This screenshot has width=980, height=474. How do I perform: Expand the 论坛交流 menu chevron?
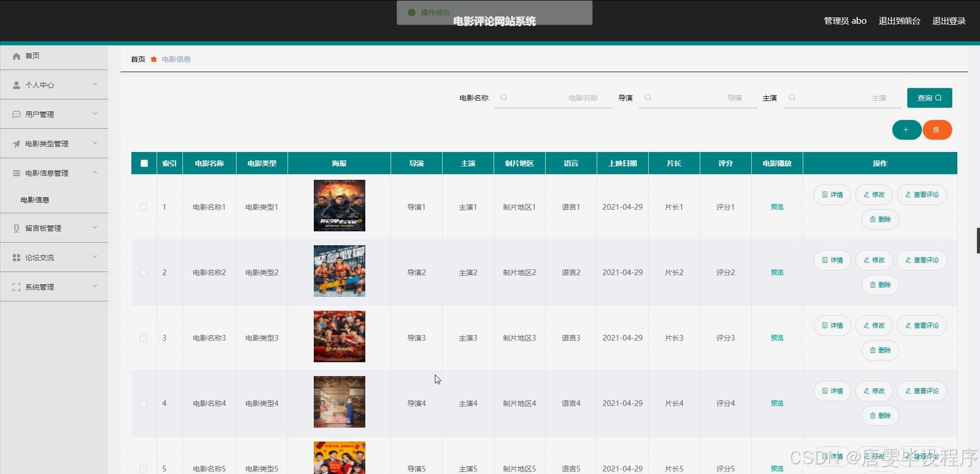(x=95, y=257)
